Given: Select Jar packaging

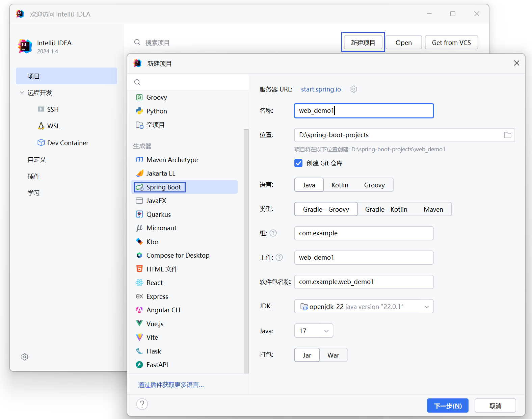Looking at the screenshot, I should pyautogui.click(x=307, y=355).
